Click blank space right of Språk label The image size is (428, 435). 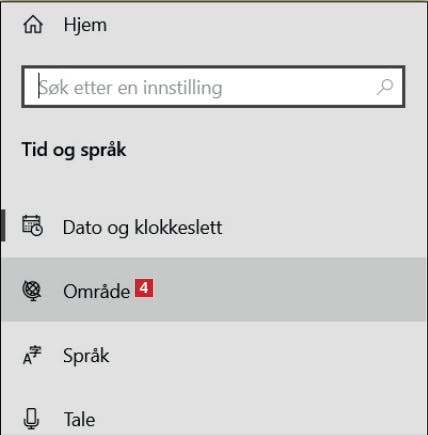(x=267, y=356)
